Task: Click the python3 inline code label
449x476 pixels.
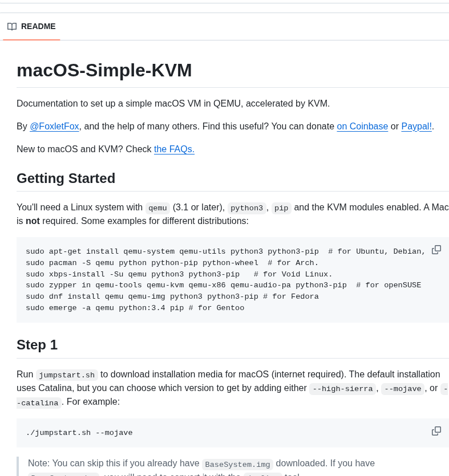Action: pos(246,208)
